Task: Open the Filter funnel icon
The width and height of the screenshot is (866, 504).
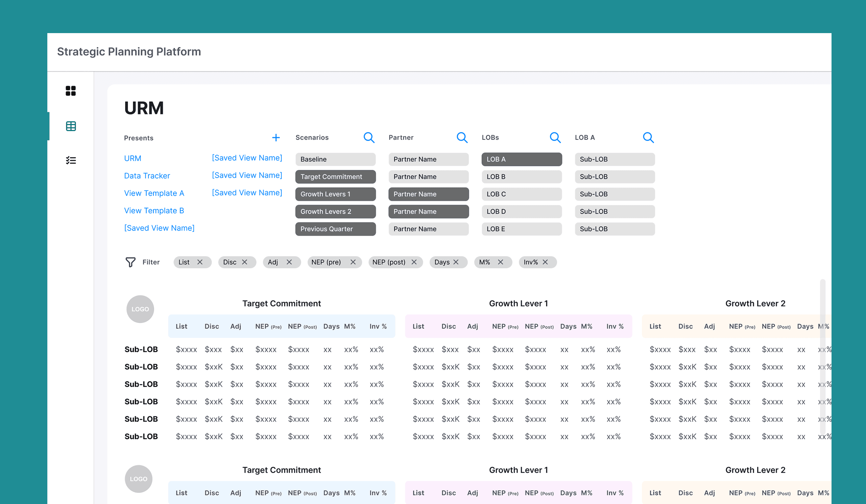Action: (130, 262)
